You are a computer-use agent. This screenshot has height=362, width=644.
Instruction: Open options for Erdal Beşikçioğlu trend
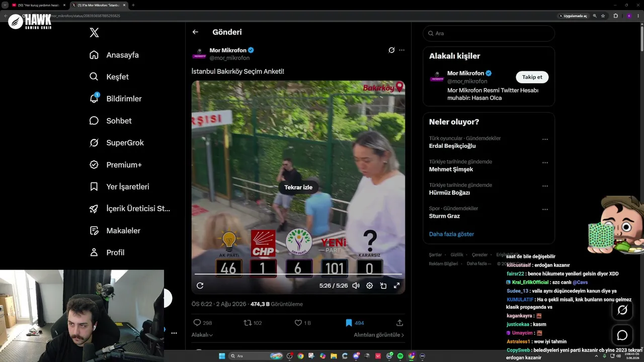click(x=545, y=139)
